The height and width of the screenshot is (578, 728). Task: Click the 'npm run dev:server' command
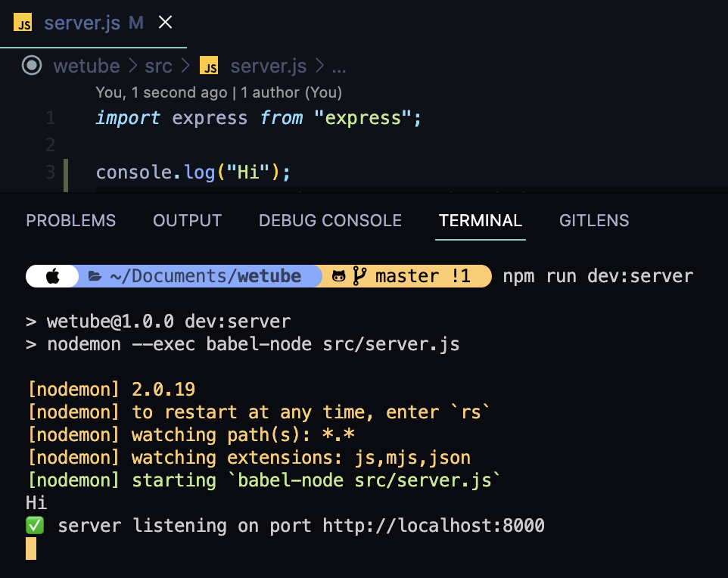click(598, 276)
